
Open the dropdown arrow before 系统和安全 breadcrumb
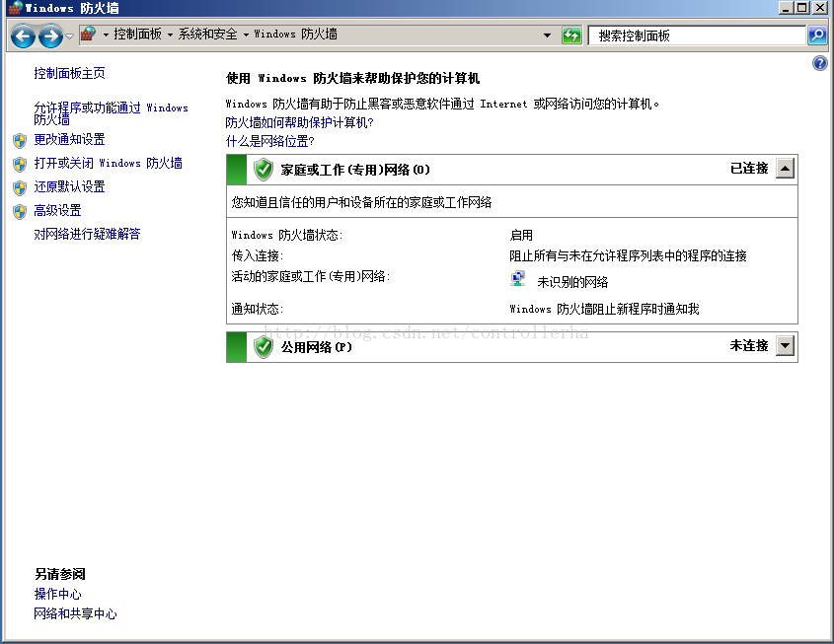pos(170,36)
